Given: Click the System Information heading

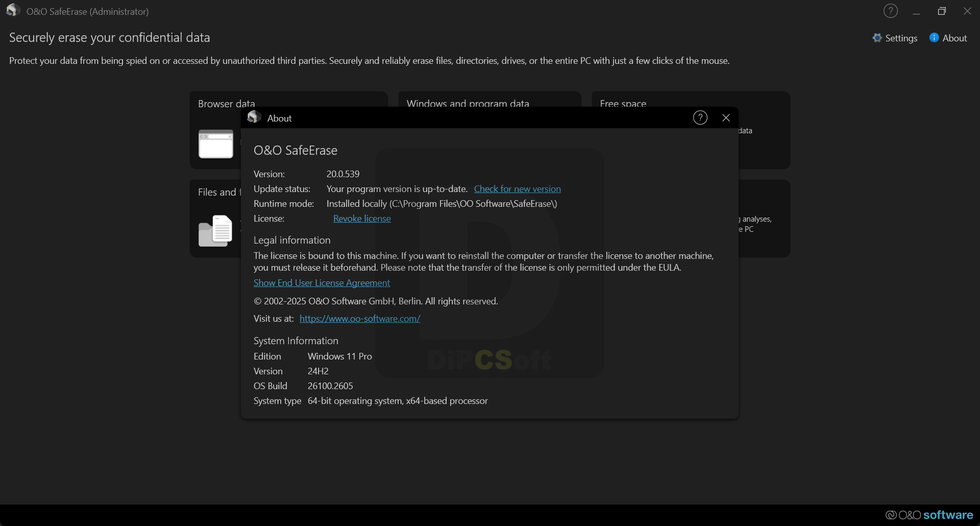Looking at the screenshot, I should click(x=296, y=341).
